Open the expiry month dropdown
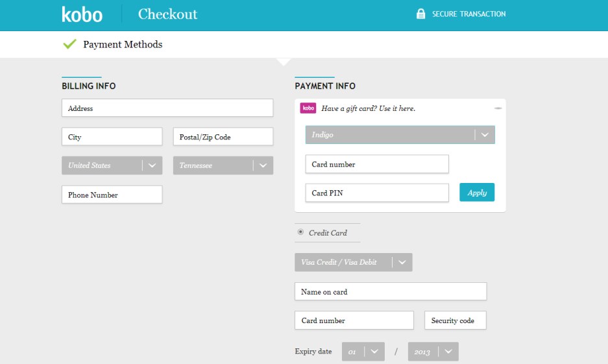The width and height of the screenshot is (608, 364). (363, 352)
